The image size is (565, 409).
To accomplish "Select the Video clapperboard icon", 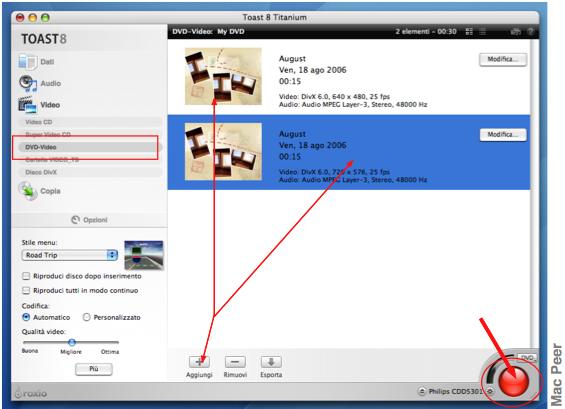I will [x=27, y=105].
